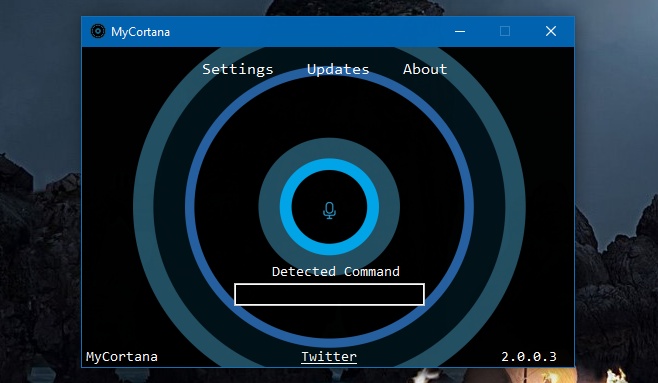658x383 pixels.
Task: Click the Detected Command label
Action: [x=336, y=271]
